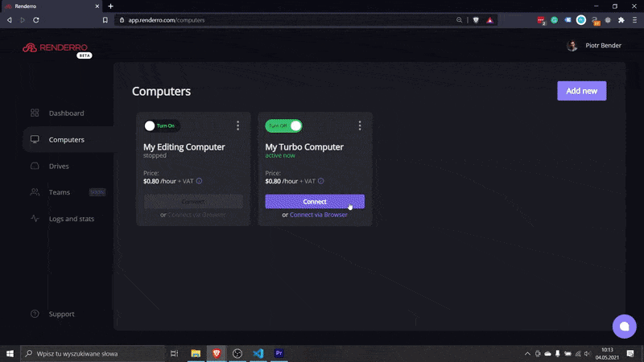Open a new browser tab
644x362 pixels.
110,6
